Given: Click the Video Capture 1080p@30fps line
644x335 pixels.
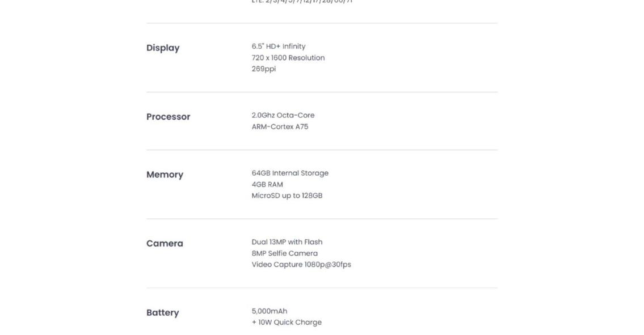Looking at the screenshot, I should 301,265.
